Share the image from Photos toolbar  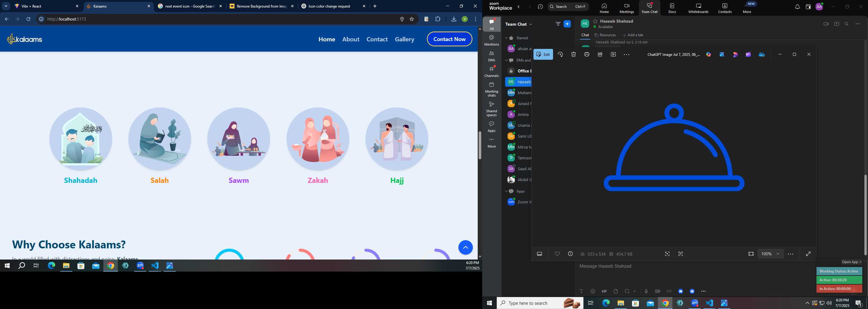600,54
